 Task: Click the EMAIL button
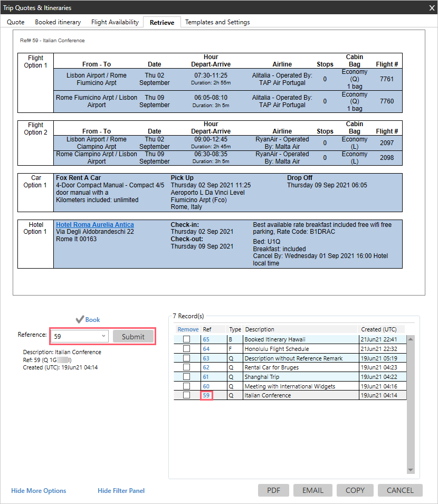(312, 490)
